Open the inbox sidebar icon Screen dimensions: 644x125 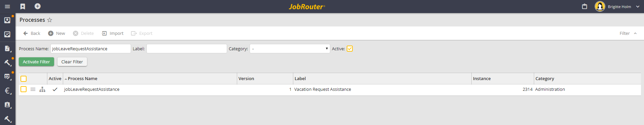coord(7,20)
